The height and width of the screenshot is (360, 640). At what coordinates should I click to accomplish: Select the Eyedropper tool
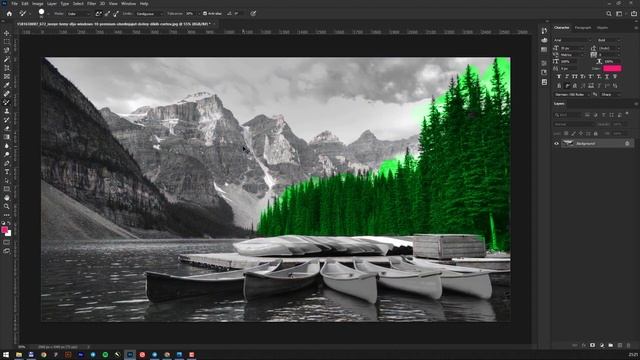7,85
